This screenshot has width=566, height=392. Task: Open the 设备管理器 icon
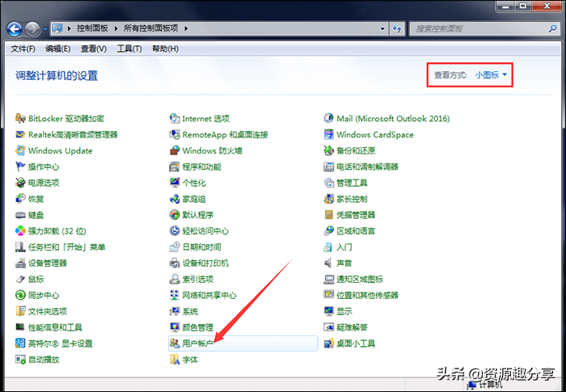point(20,263)
